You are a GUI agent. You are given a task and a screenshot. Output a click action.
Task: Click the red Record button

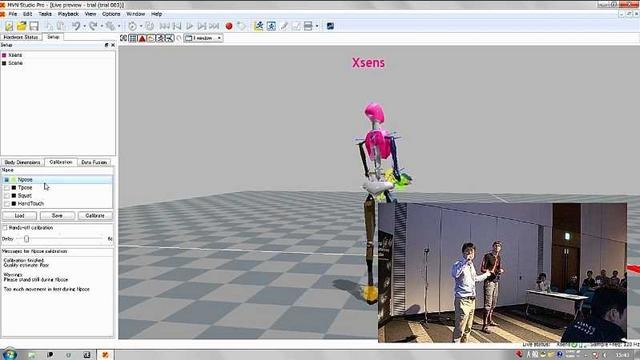click(229, 26)
